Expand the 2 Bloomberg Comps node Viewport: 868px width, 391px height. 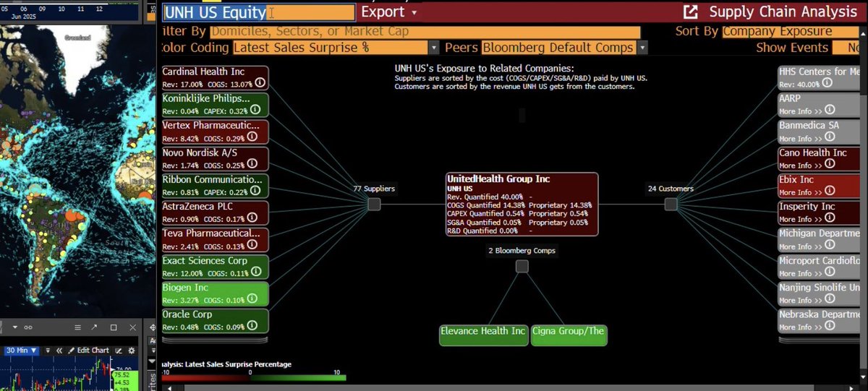[522, 267]
